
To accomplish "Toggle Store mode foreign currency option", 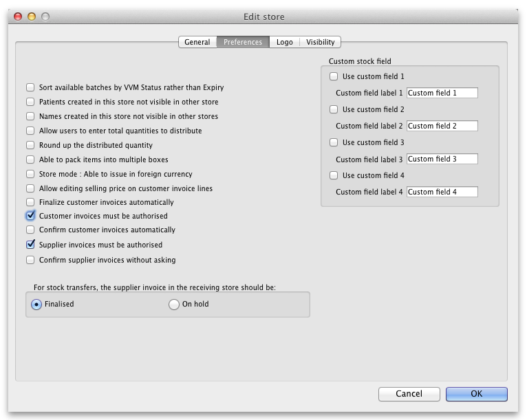I will pos(30,174).
